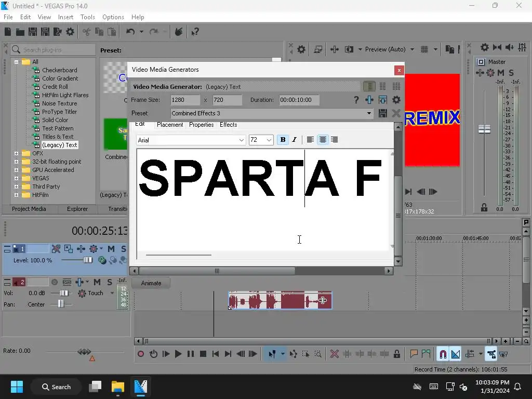Click the Open project folder icon
This screenshot has width=532, height=399.
pyautogui.click(x=20, y=32)
